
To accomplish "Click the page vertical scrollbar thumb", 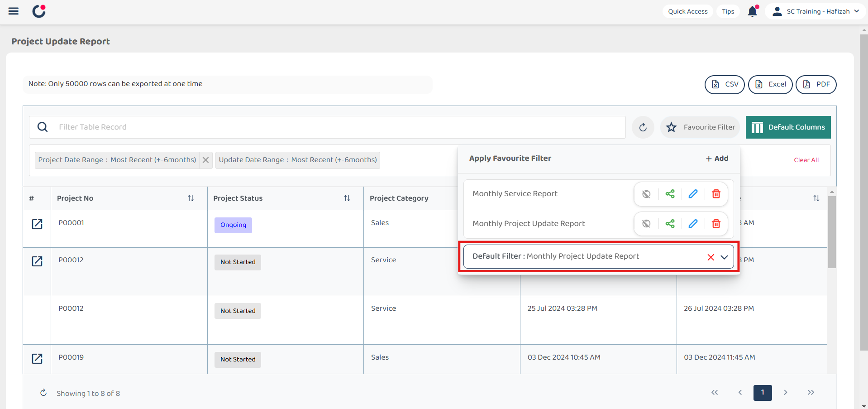I will pos(864,192).
